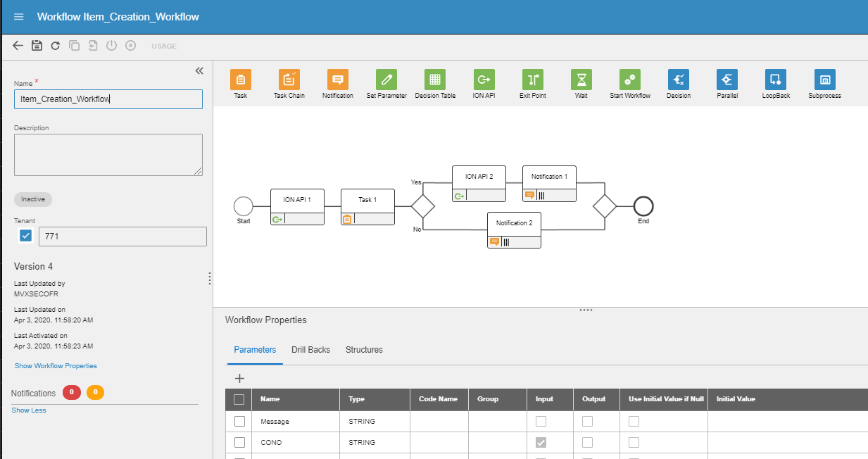Click the refresh icon in toolbar
This screenshot has width=868, height=459.
pyautogui.click(x=56, y=46)
